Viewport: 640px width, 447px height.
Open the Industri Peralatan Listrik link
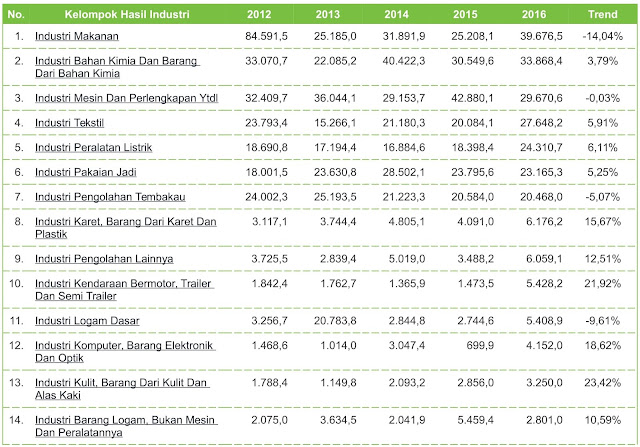(x=93, y=147)
